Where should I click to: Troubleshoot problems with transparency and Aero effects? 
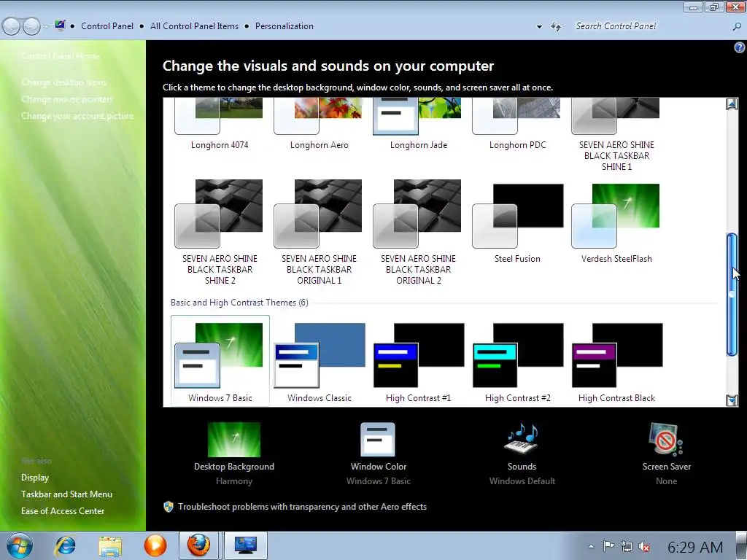click(x=302, y=507)
